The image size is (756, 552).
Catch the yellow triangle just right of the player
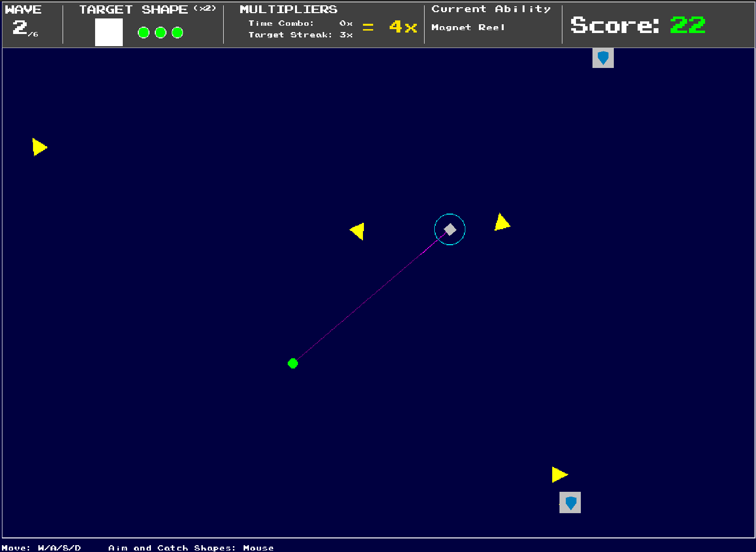coord(502,222)
